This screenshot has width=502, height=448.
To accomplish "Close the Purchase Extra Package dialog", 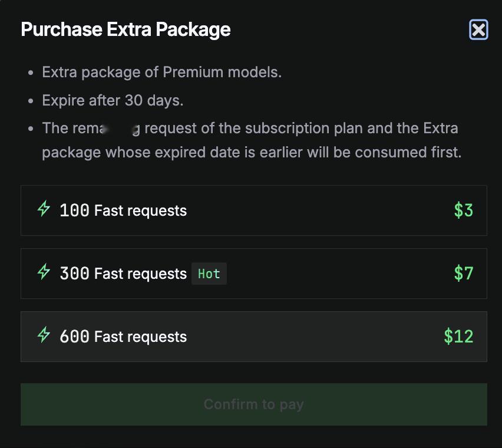I will coord(478,29).
